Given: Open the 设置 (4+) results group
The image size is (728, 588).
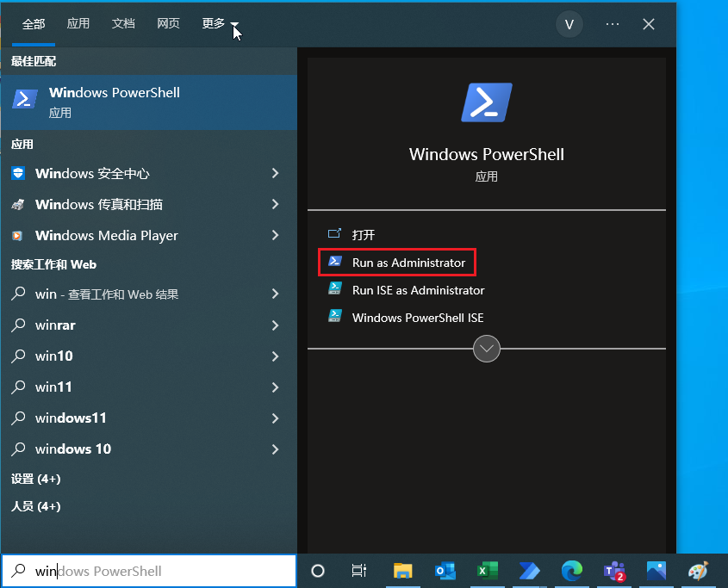Looking at the screenshot, I should coord(35,479).
